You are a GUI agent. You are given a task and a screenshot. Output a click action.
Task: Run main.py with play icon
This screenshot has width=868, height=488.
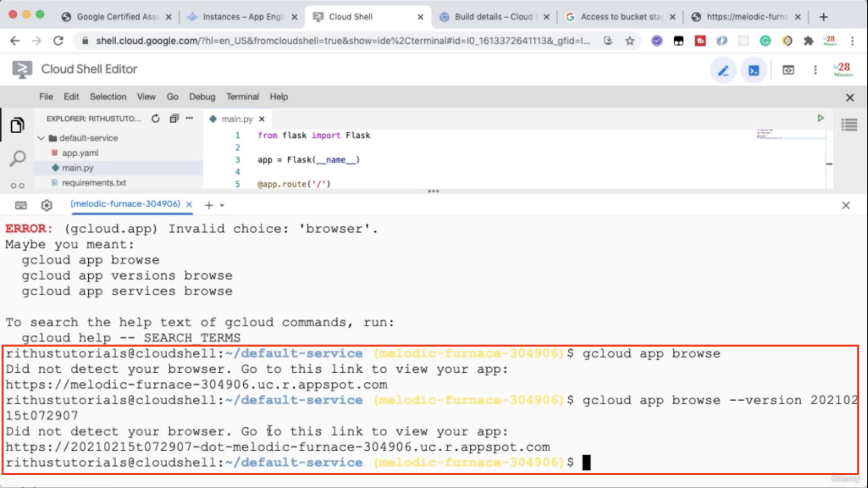(821, 118)
